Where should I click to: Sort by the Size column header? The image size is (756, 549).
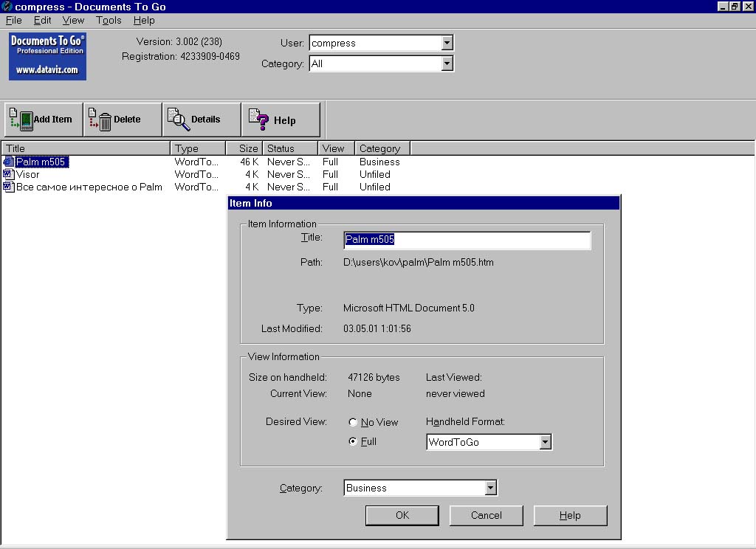point(244,148)
